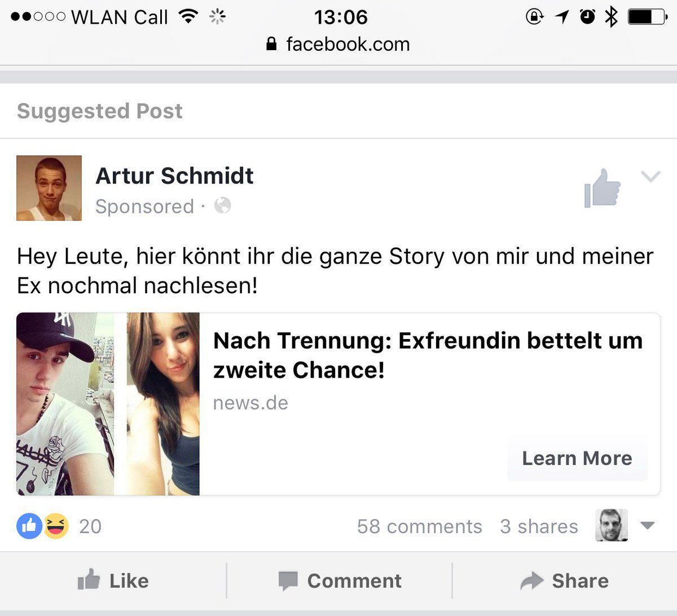Tap the Share button
The height and width of the screenshot is (616, 677).
coord(564,580)
